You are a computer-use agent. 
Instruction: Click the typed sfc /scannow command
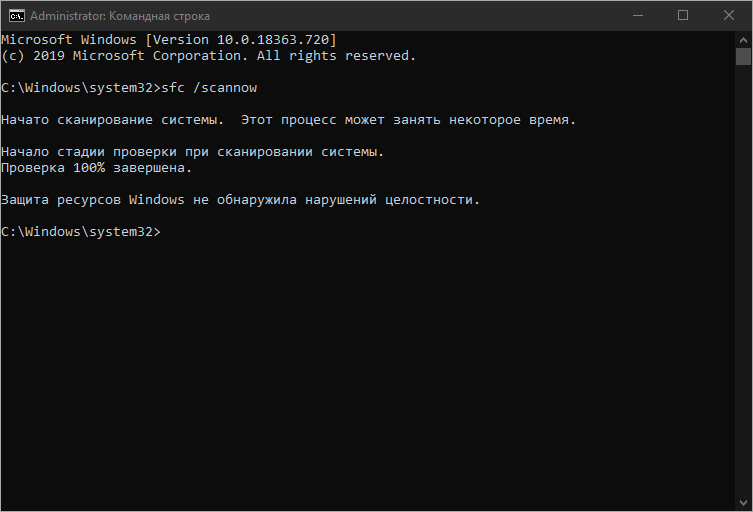pyautogui.click(x=209, y=88)
